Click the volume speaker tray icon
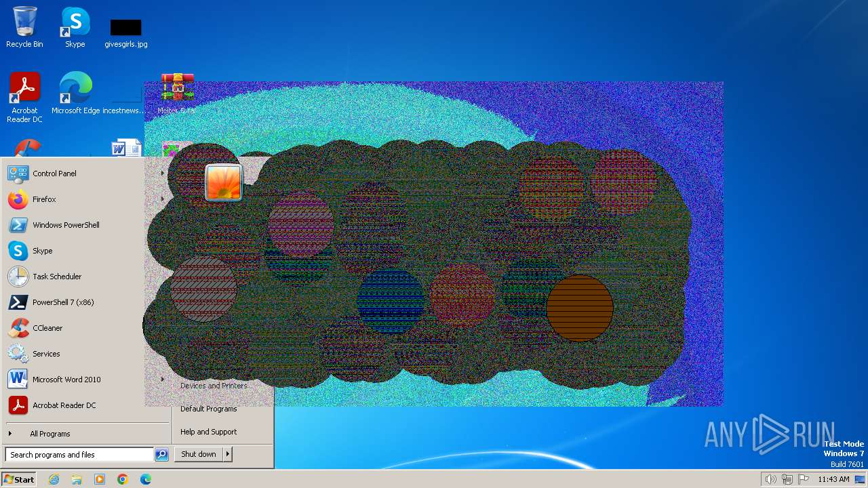Screen dimensions: 868x488 coord(770,479)
